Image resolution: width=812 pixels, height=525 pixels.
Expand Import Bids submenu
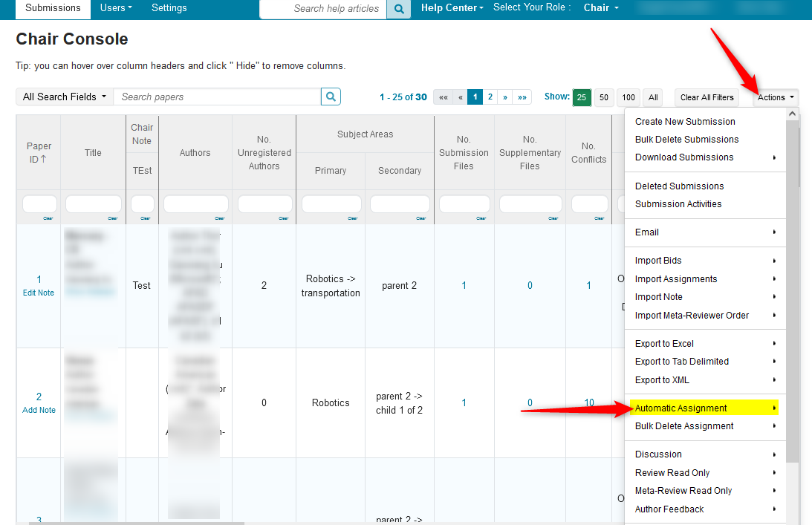coord(705,261)
